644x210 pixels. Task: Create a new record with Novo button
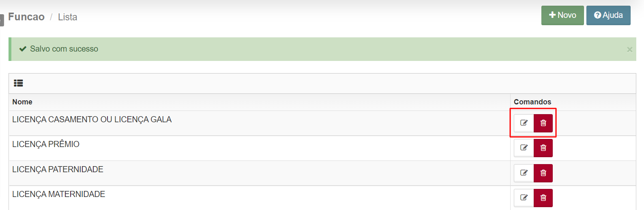point(562,15)
